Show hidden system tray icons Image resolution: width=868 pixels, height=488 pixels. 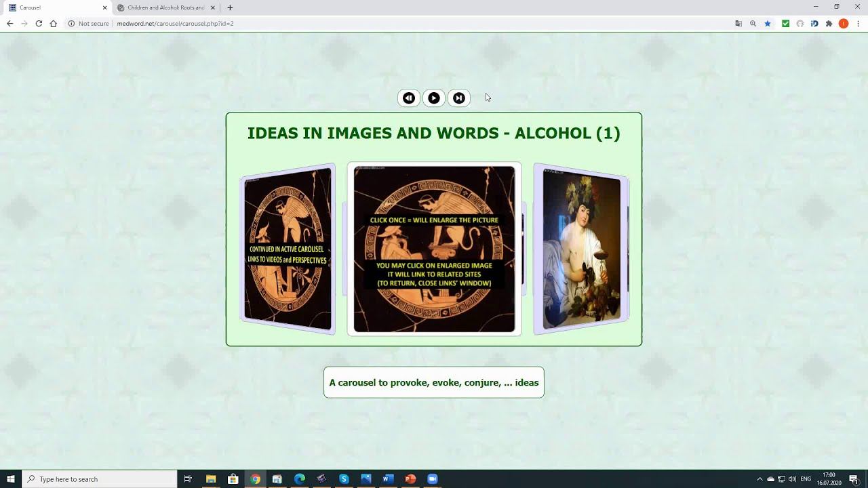[x=759, y=479]
